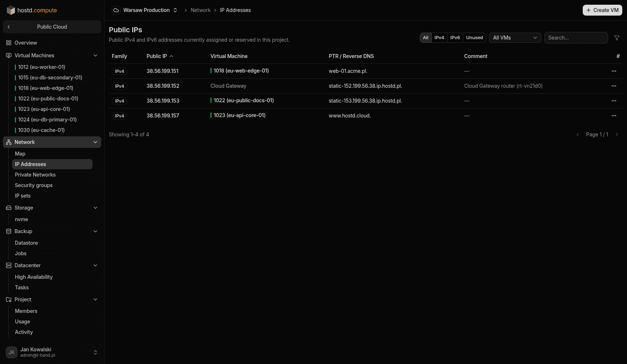Viewport: 627px width, 364px height.
Task: Click the Create VM button
Action: point(602,10)
